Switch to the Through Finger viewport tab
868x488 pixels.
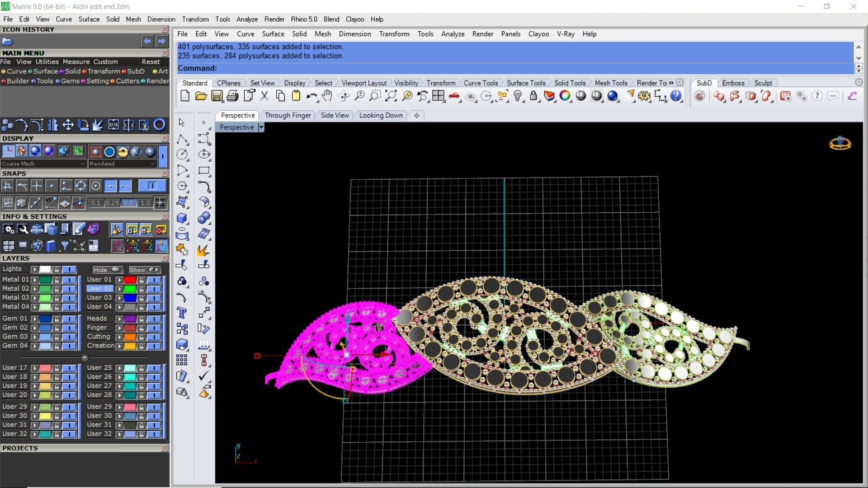click(288, 115)
